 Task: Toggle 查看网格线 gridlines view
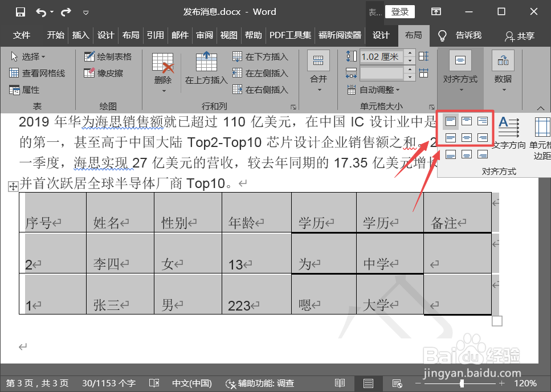(37, 73)
